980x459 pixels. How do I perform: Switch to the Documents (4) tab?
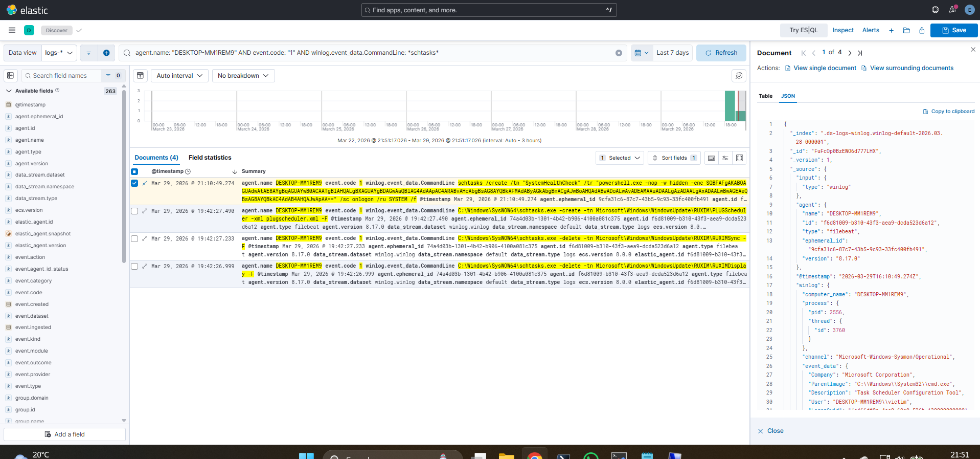click(156, 158)
